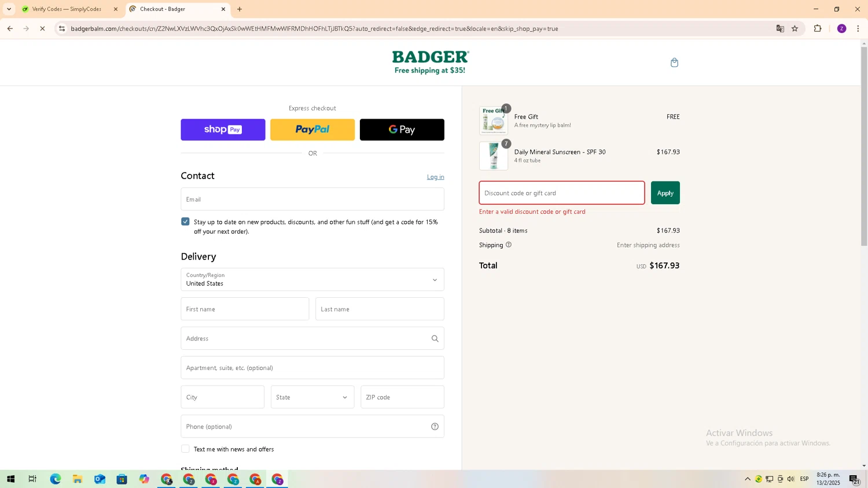Click the Address input field
Screen dimensions: 868x488
(312, 338)
